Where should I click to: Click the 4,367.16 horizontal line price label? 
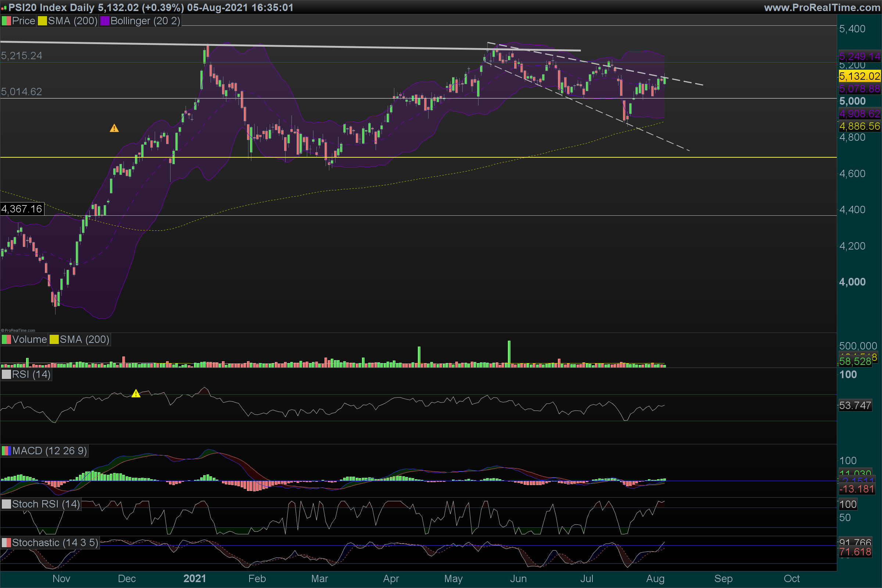click(x=22, y=209)
